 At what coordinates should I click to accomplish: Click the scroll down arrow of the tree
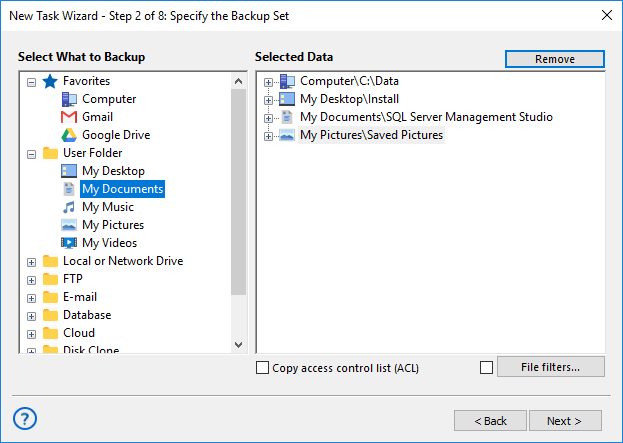[238, 344]
